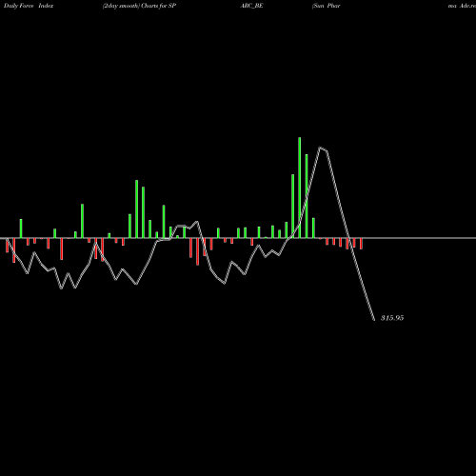Click the '(Sun Phar' header text
The height and width of the screenshot is (476, 476).
pyautogui.click(x=327, y=6)
